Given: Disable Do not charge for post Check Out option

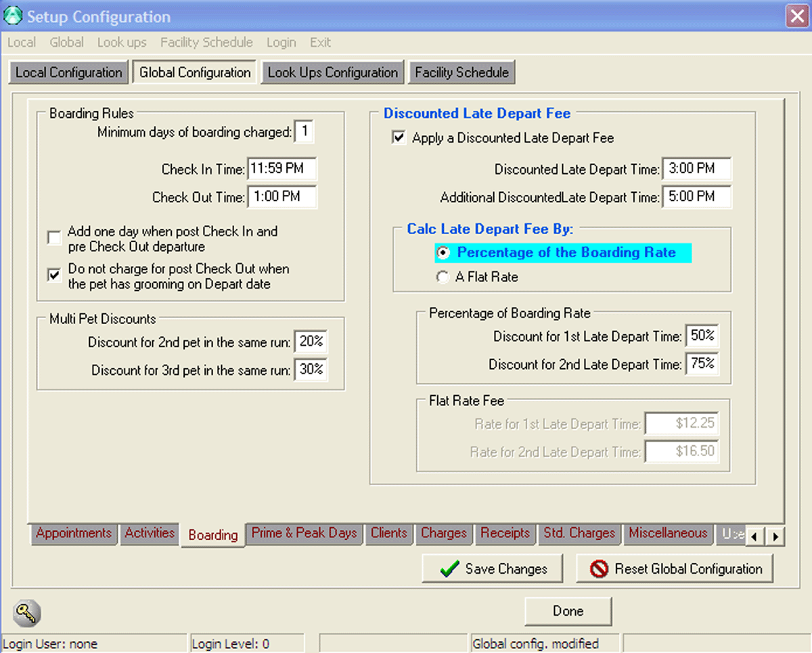Looking at the screenshot, I should pyautogui.click(x=54, y=275).
